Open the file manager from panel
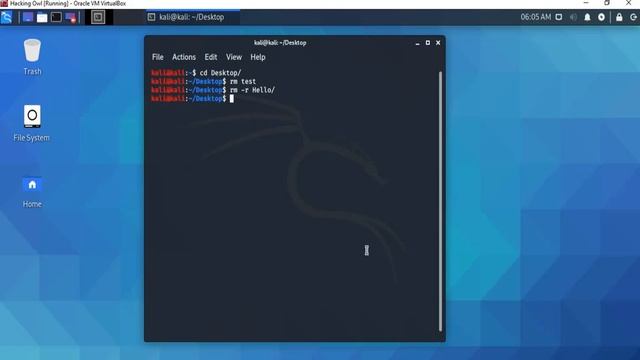Screen dimensions: 640x360 pyautogui.click(x=42, y=17)
